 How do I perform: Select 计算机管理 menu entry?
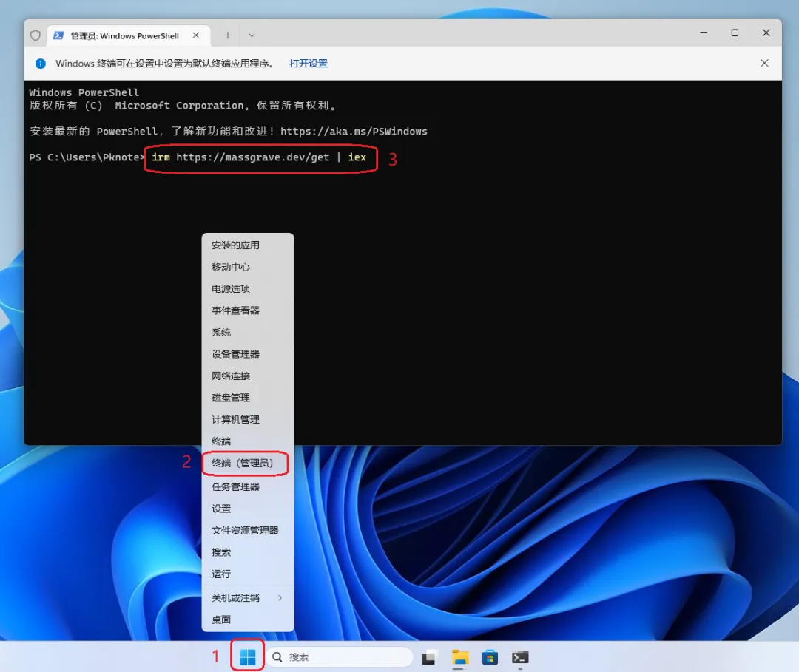click(x=248, y=419)
